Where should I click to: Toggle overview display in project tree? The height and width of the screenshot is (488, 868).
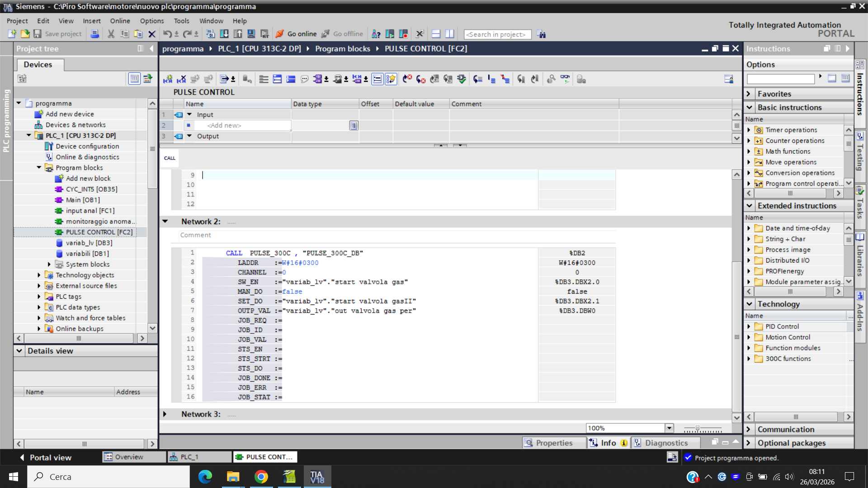pos(134,79)
